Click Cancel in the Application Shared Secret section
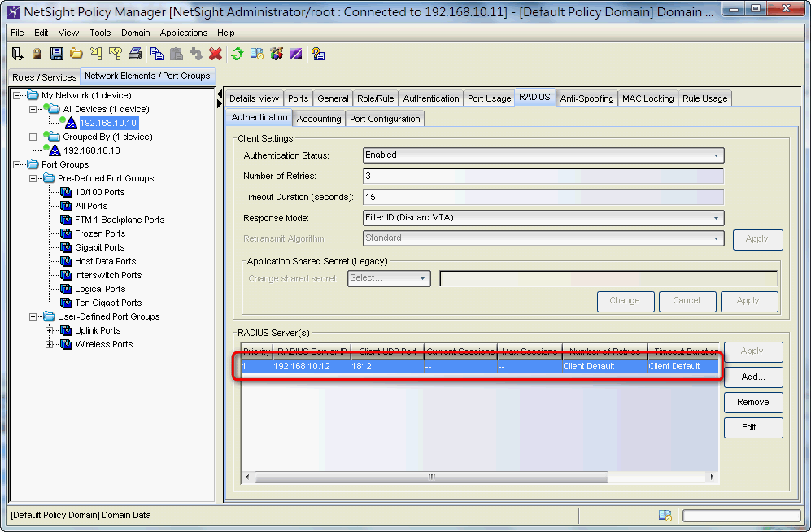 pos(687,301)
